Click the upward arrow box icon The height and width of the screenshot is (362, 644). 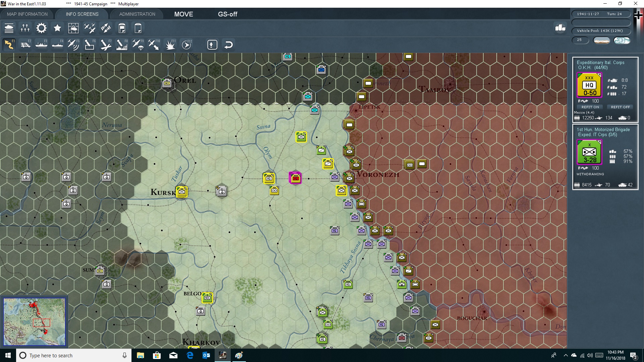click(212, 45)
